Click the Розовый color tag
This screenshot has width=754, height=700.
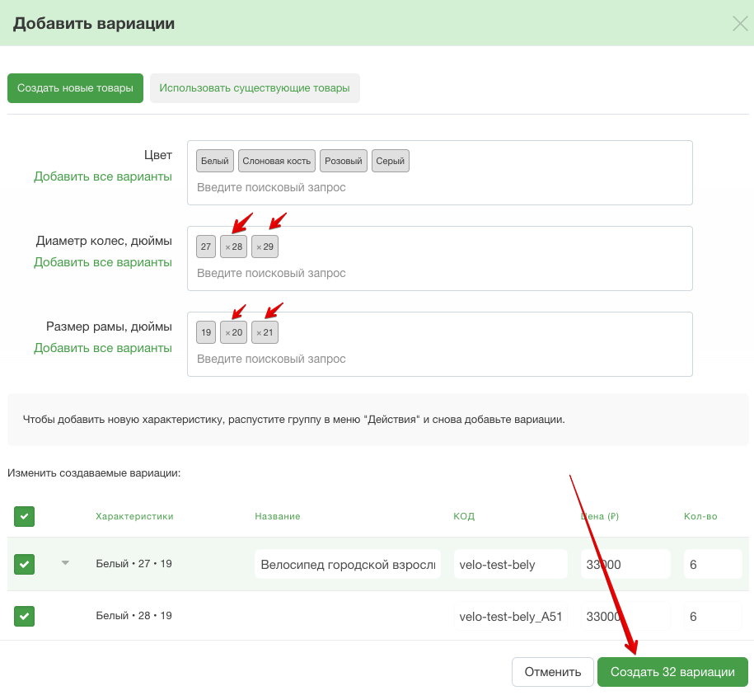(x=344, y=161)
